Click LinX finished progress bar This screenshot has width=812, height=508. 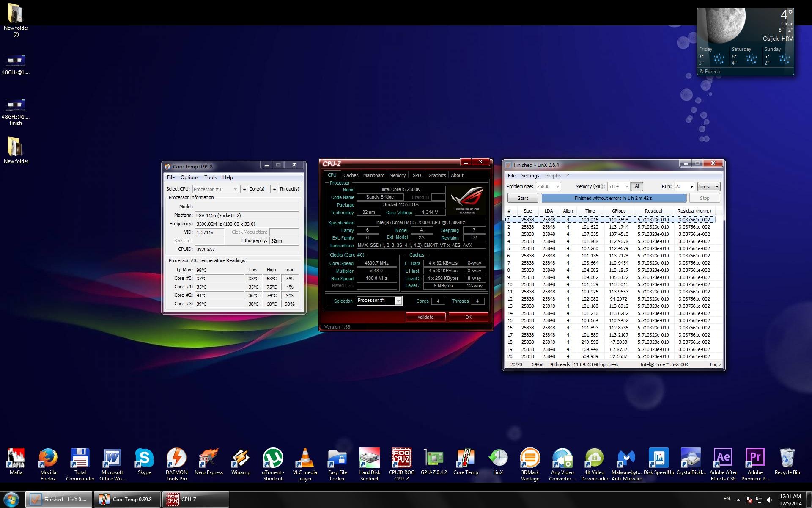coord(613,198)
